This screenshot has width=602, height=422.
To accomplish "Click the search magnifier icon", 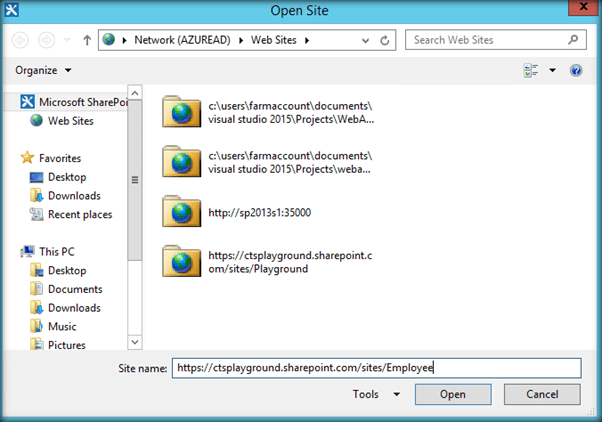I will [x=573, y=40].
